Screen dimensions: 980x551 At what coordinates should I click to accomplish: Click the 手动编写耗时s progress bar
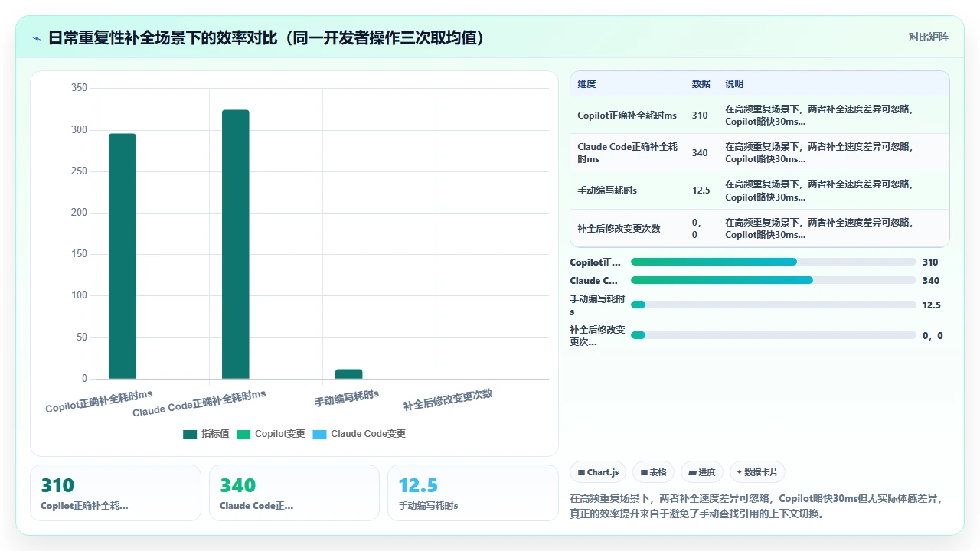tap(773, 305)
